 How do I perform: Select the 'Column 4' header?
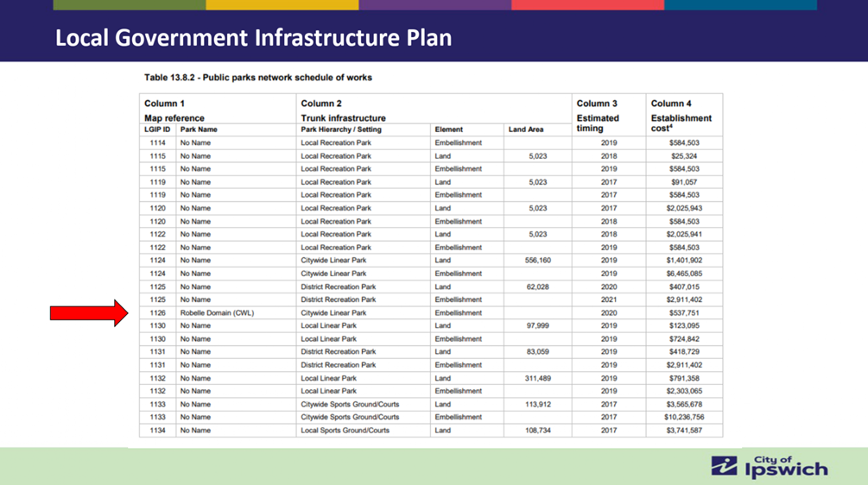[671, 104]
